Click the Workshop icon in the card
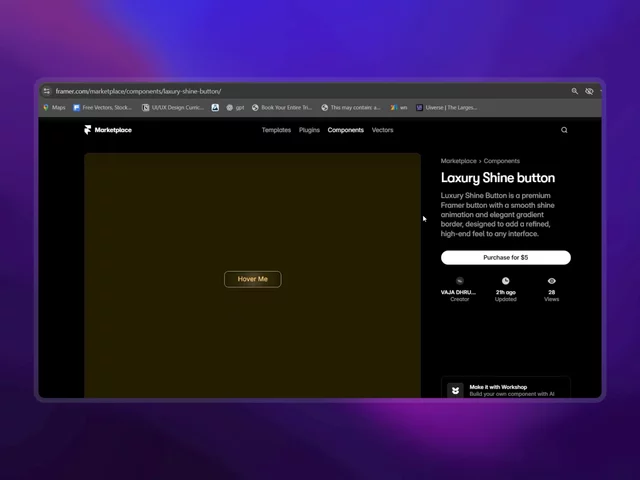The image size is (640, 480). pyautogui.click(x=456, y=391)
